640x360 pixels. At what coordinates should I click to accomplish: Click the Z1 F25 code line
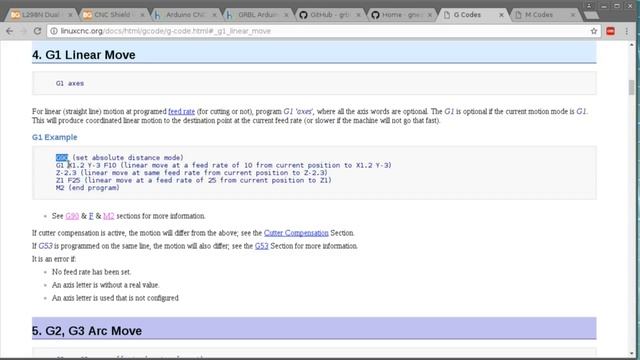pos(194,180)
